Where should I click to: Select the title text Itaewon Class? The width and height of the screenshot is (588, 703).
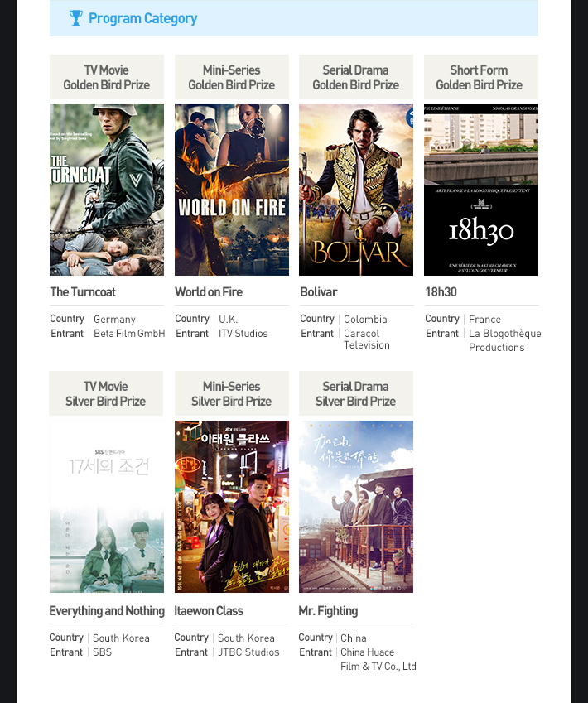[209, 611]
